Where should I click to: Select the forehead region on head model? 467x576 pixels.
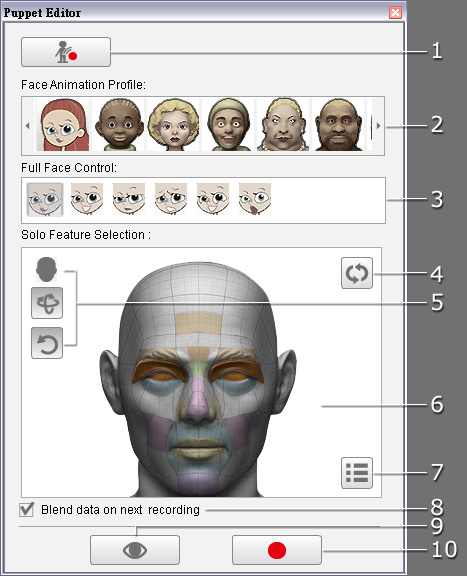click(198, 324)
